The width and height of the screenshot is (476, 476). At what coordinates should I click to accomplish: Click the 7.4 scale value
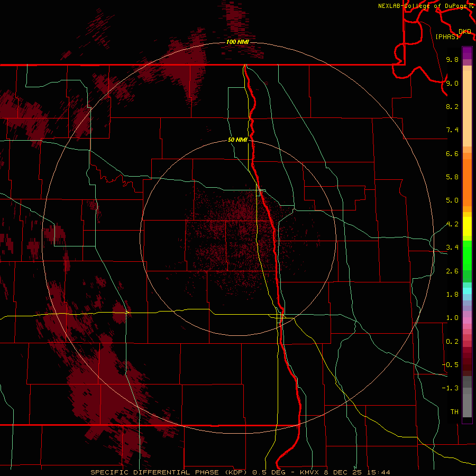(452, 130)
